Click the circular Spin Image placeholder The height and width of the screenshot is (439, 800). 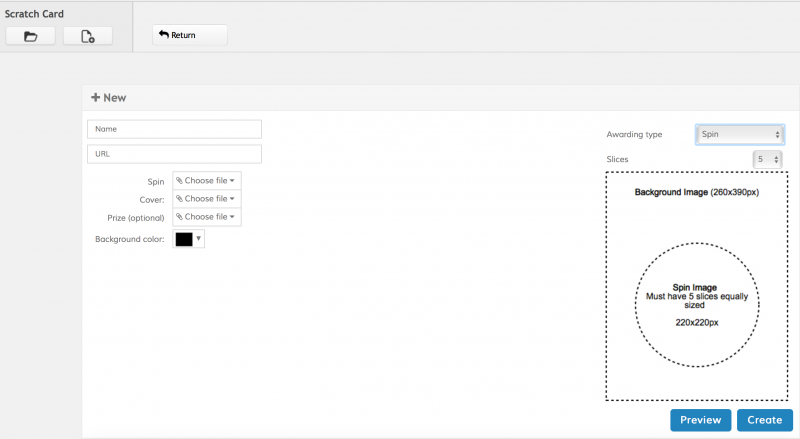coord(697,303)
